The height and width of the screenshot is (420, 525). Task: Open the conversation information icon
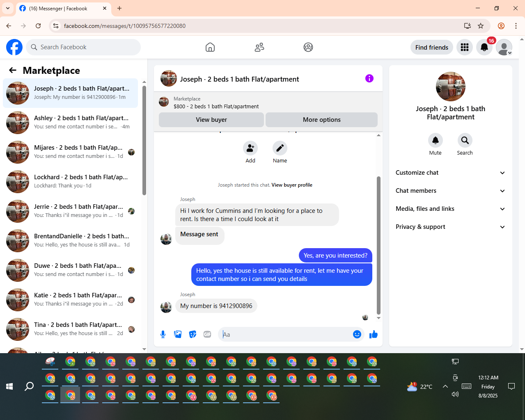click(369, 78)
